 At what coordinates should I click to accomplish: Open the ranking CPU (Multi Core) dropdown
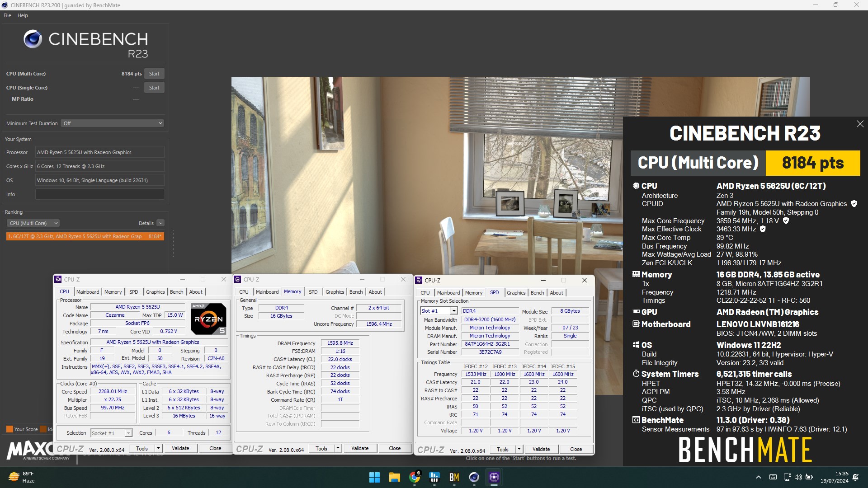click(x=33, y=223)
